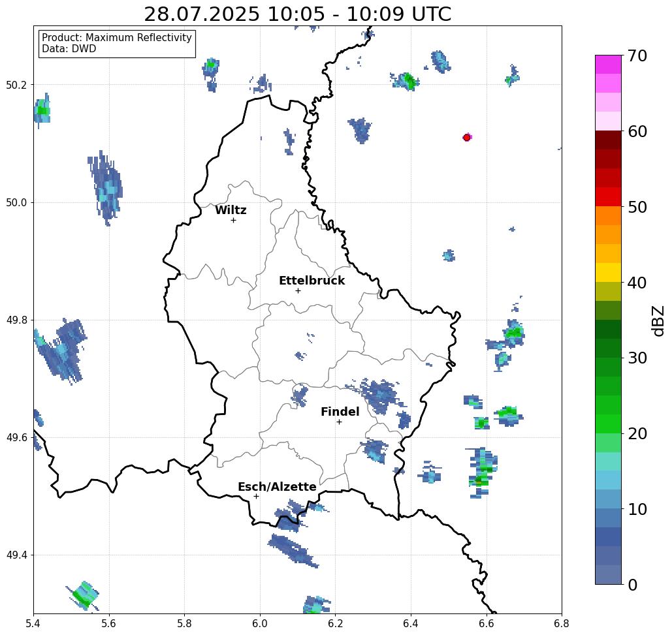The width and height of the screenshot is (672, 635).
Task: Click the cross marker below Esch/Alzette
Action: tap(256, 496)
